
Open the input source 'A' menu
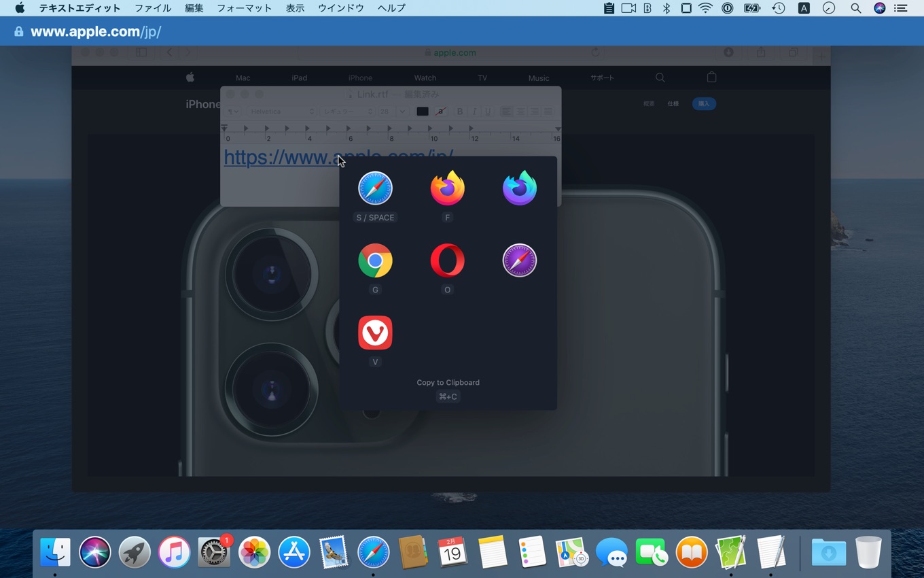pyautogui.click(x=804, y=8)
